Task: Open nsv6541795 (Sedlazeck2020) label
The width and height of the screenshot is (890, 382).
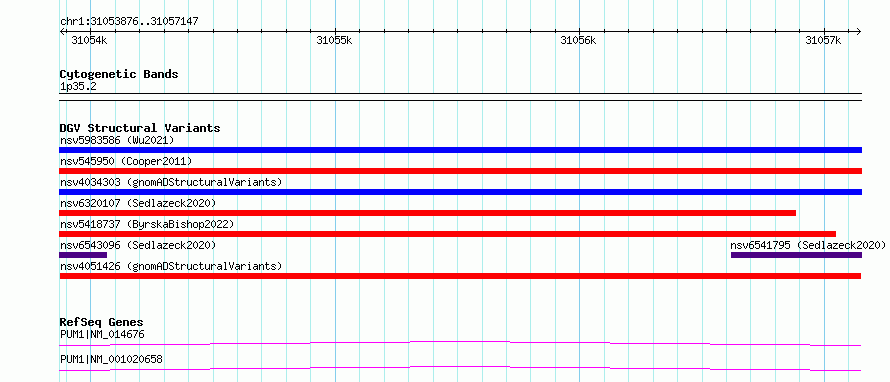Action: (x=808, y=245)
